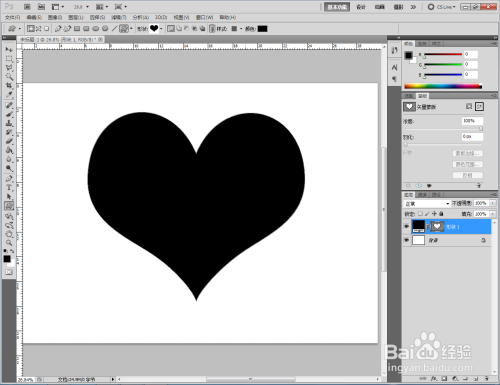Open custom shape picker dropdown
This screenshot has width=500, height=385.
pos(161,29)
